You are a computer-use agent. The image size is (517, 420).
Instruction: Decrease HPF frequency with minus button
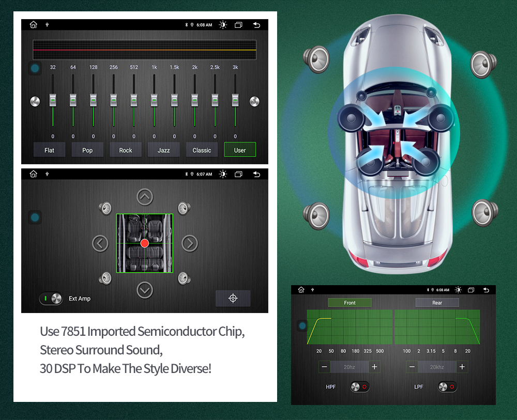pyautogui.click(x=325, y=367)
